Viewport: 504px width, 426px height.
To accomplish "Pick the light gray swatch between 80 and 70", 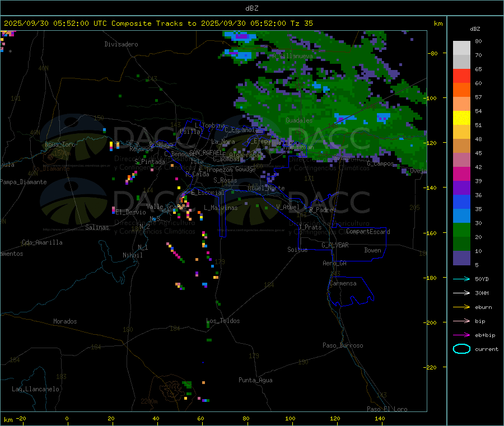I will tap(461, 48).
